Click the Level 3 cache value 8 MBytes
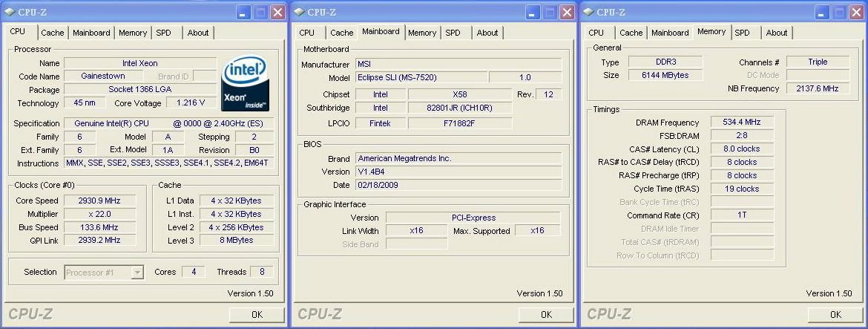 coord(237,240)
